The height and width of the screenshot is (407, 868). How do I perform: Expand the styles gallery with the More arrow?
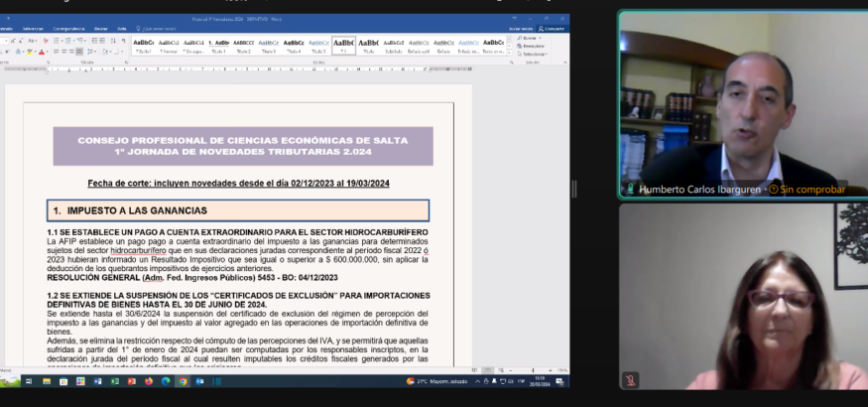click(x=509, y=53)
